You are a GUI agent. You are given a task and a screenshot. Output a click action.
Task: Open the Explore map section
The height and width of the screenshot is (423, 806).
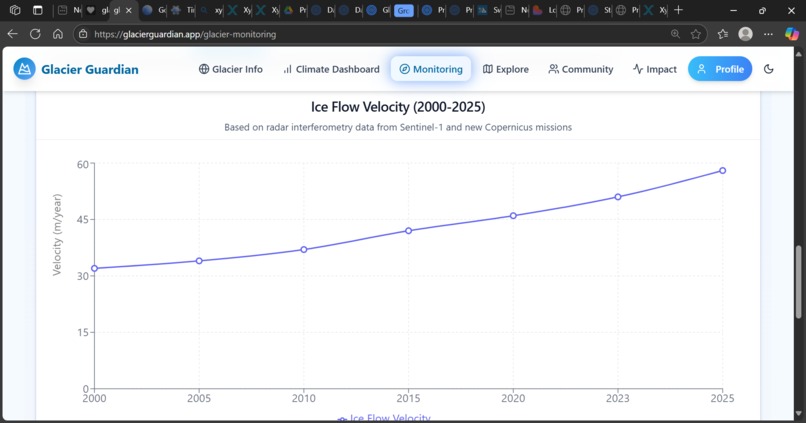(x=506, y=69)
